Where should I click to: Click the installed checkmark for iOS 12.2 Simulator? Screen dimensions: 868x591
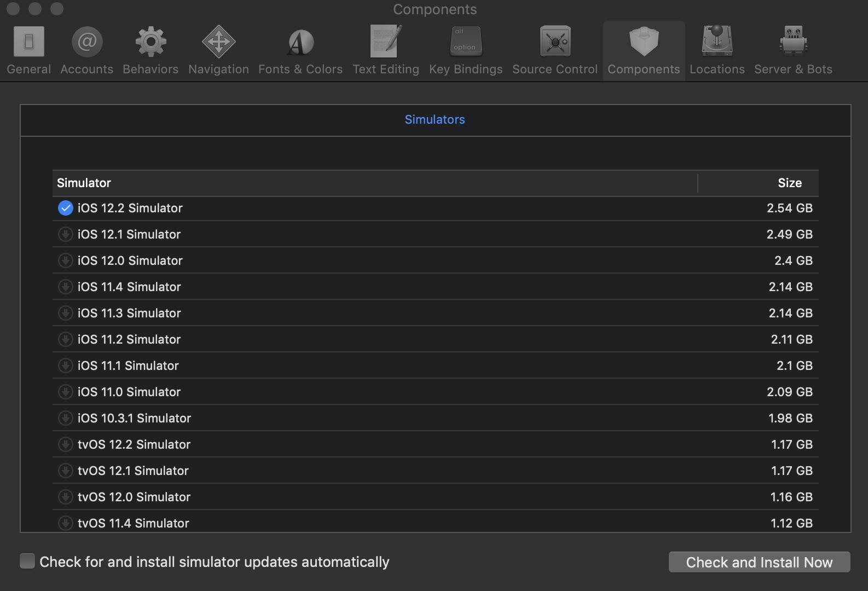click(66, 208)
